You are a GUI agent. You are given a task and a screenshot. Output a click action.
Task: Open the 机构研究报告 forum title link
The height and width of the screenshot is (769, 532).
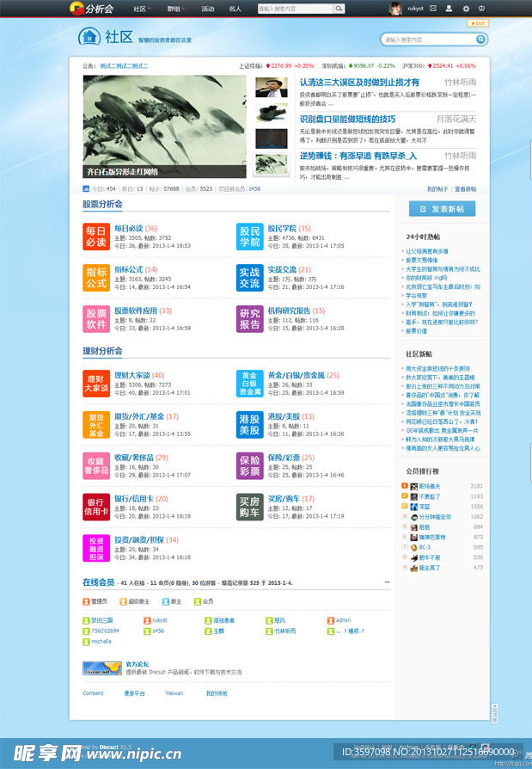[x=289, y=311]
